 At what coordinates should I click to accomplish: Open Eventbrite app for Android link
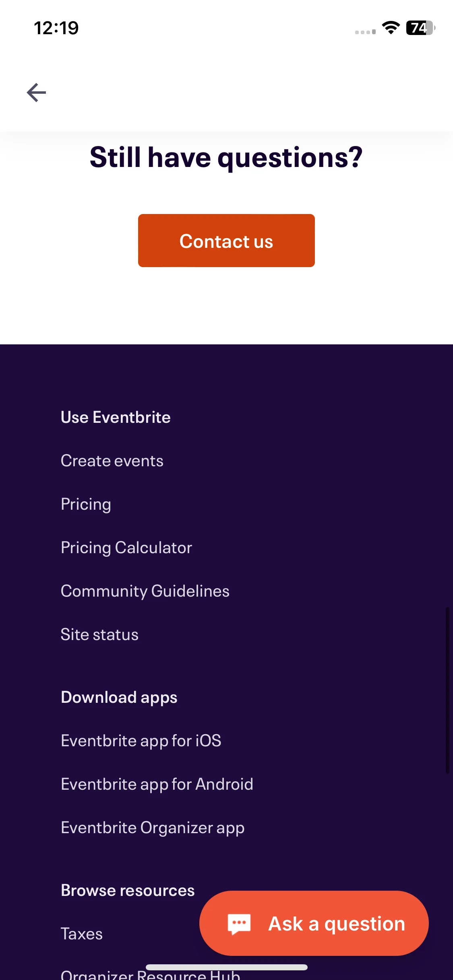157,784
